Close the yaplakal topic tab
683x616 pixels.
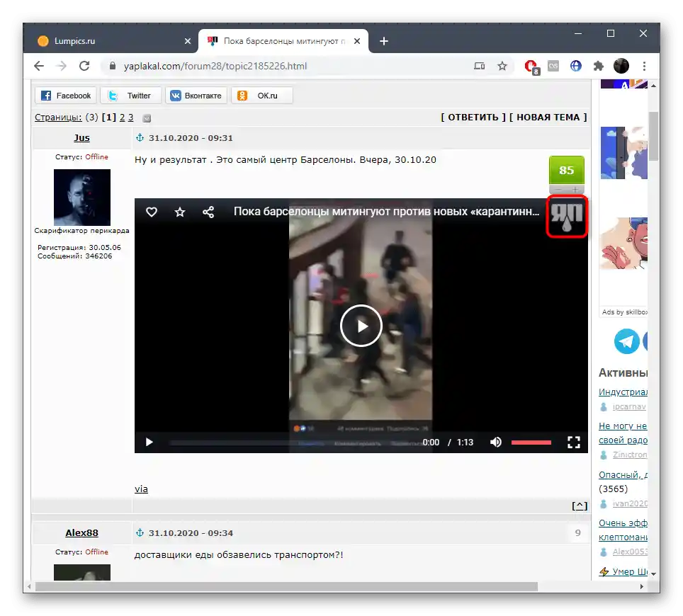pyautogui.click(x=357, y=41)
